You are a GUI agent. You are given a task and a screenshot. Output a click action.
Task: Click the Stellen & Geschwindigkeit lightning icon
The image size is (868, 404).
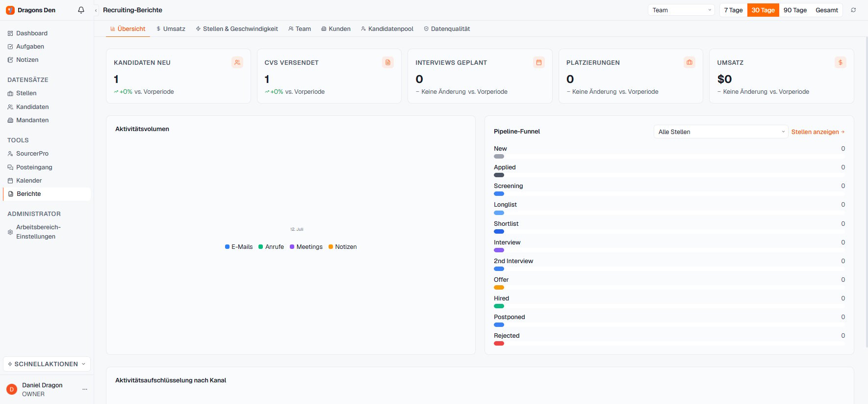click(x=198, y=29)
